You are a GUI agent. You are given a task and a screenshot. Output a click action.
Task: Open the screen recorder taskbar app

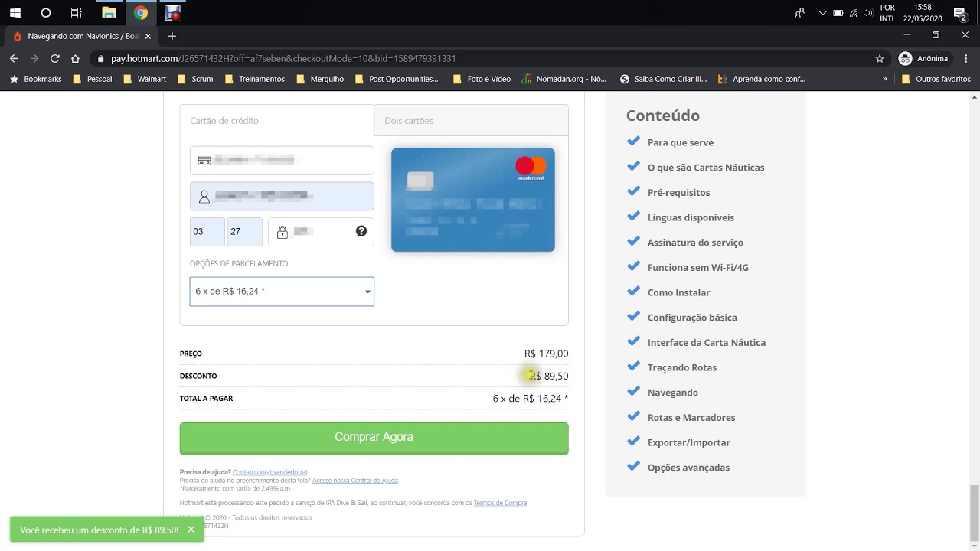[172, 12]
